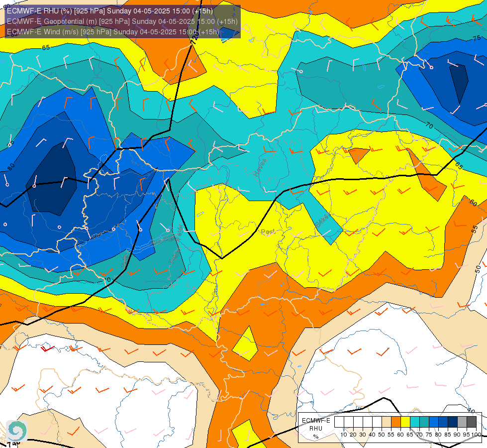Pick the navy 85-90 legend swatch

453,422
